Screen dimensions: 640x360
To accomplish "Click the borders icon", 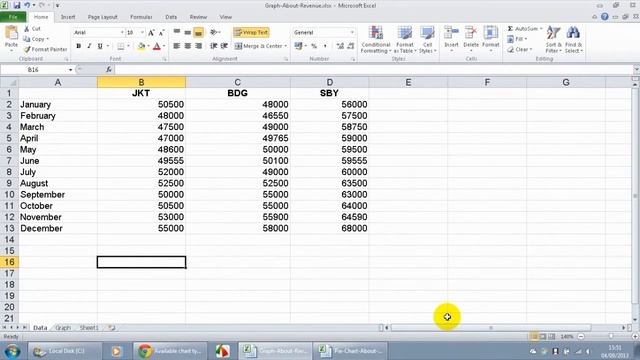I will pos(121,46).
